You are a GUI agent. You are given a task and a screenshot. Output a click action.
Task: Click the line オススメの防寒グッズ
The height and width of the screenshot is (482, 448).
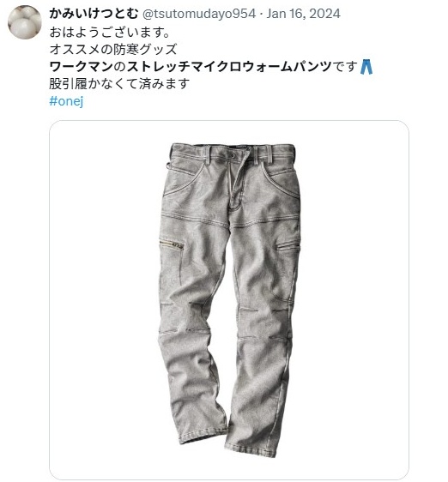113,49
